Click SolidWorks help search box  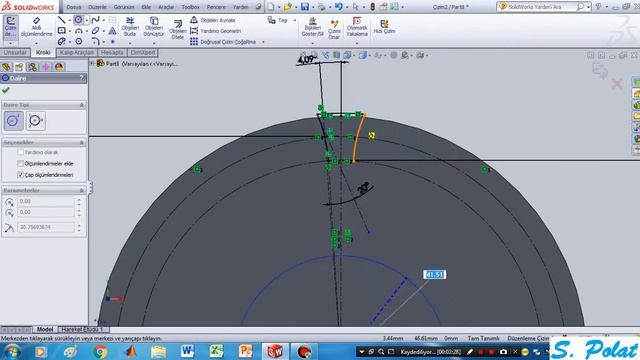point(543,7)
